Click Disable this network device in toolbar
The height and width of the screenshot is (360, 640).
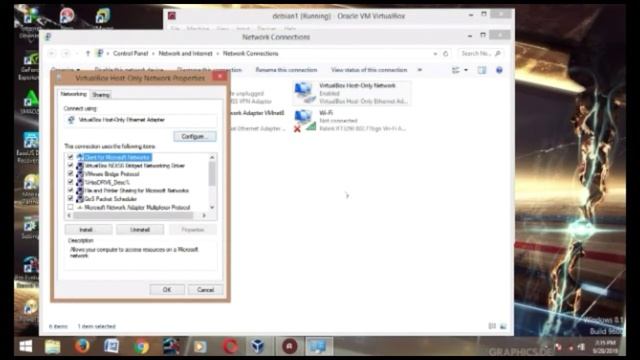129,70
